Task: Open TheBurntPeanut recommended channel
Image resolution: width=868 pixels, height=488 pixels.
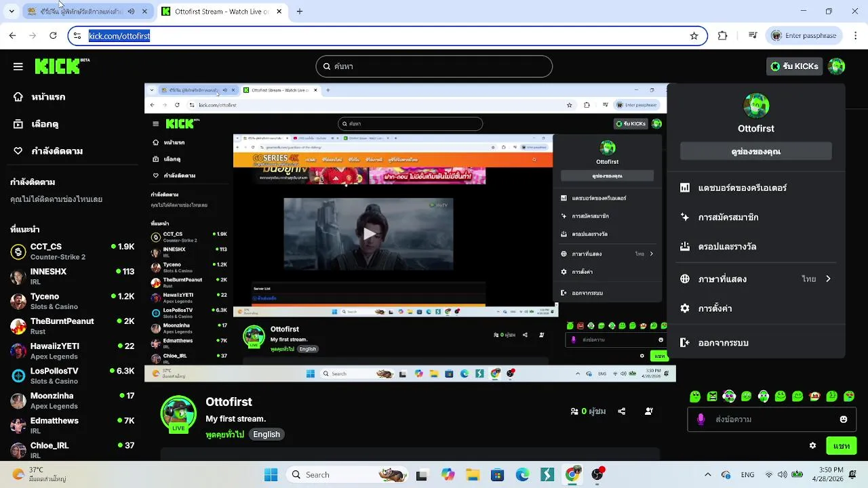Action: click(x=73, y=326)
